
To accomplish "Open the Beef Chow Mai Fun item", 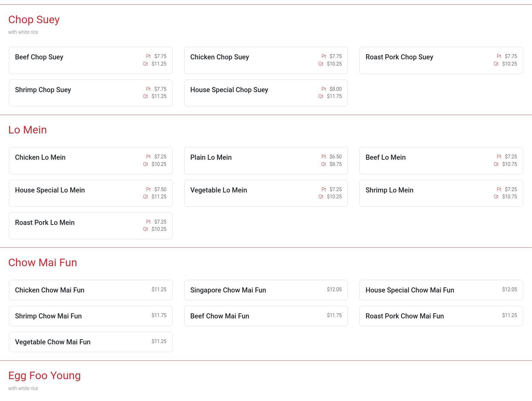I will point(266,316).
